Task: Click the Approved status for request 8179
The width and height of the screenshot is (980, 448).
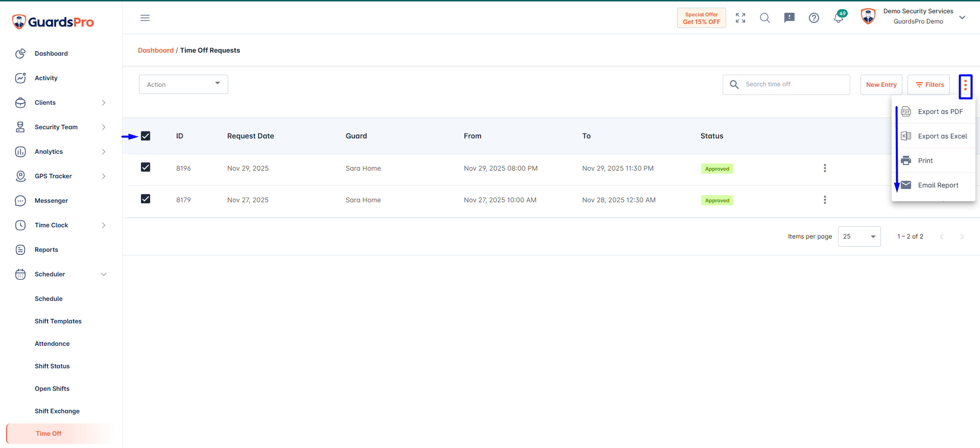Action: (717, 200)
